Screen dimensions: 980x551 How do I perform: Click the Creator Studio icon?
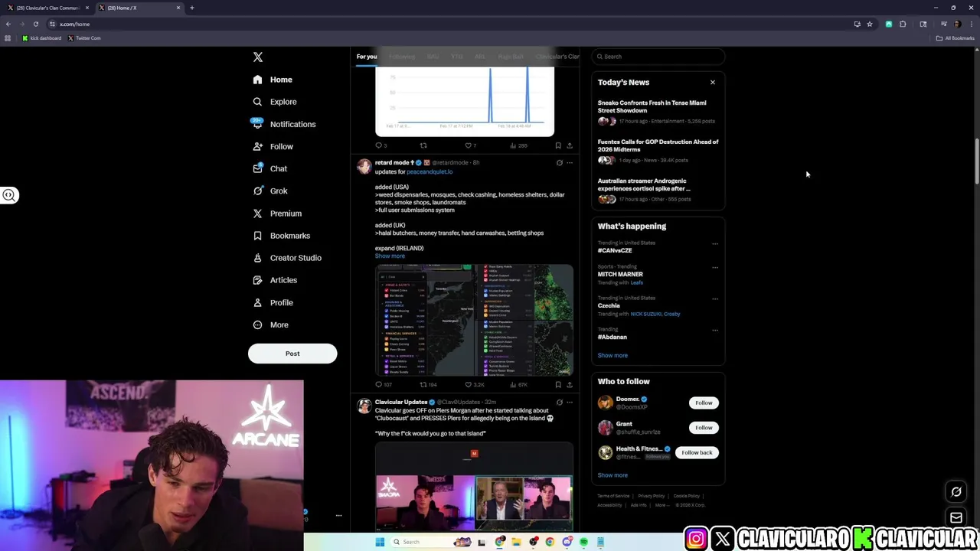[x=257, y=258]
